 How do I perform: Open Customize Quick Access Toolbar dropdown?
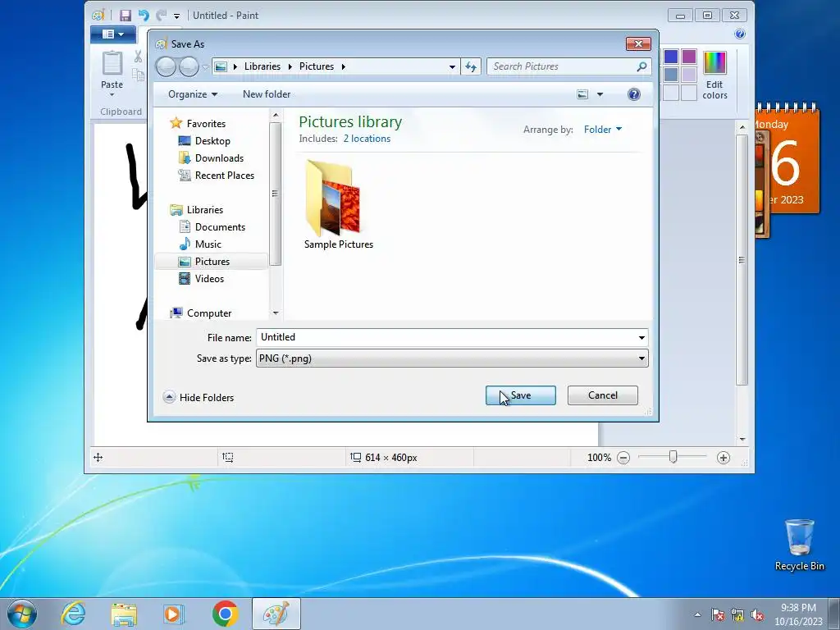click(x=177, y=16)
